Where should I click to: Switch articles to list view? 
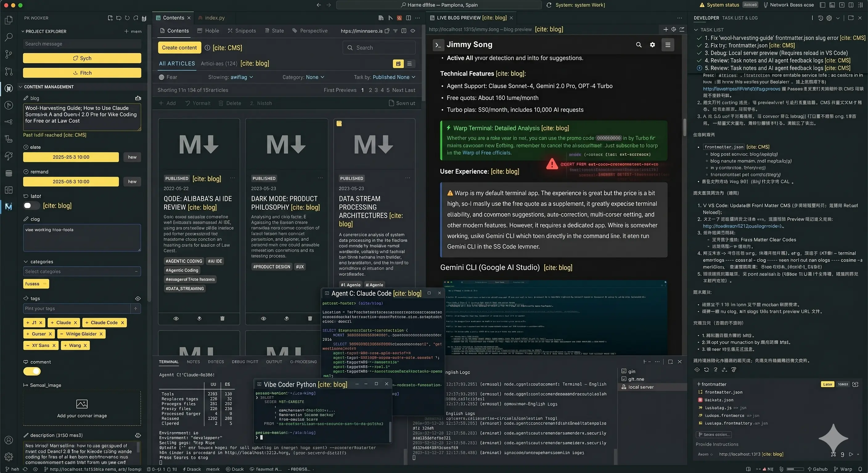pyautogui.click(x=409, y=64)
